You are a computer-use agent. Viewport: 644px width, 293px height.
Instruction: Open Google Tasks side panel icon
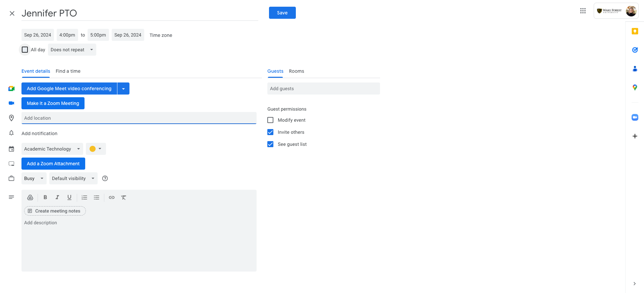(635, 50)
